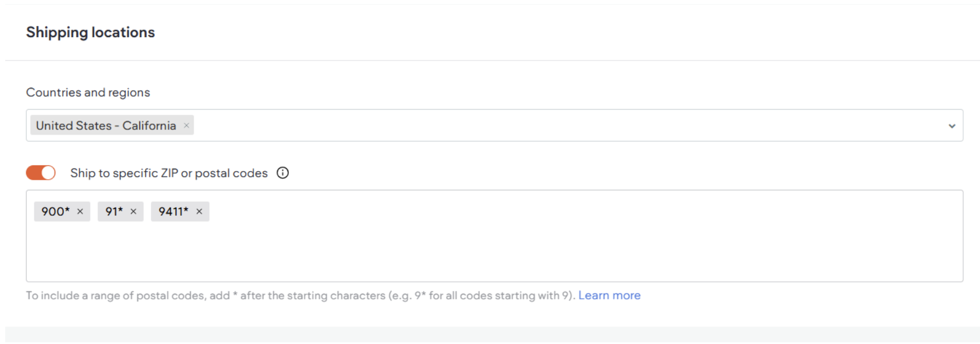This screenshot has height=344, width=980.
Task: Remove the United States - California region chip
Action: pos(187,125)
